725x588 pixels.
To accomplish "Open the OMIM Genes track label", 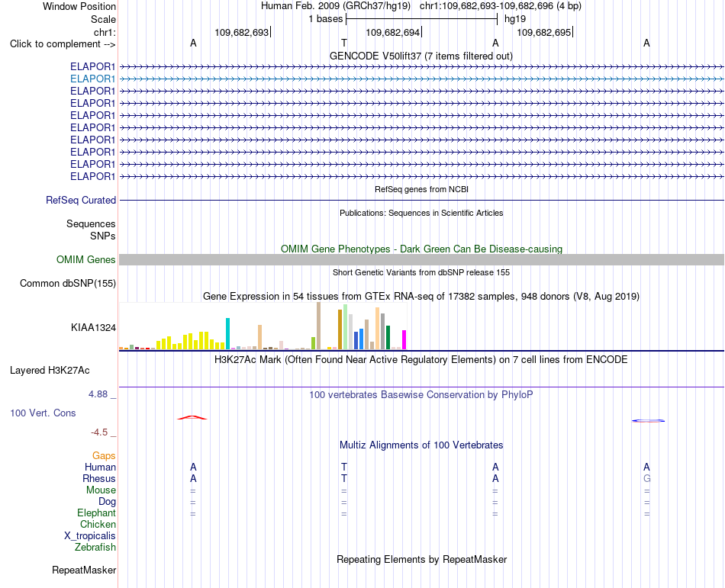I will (x=86, y=260).
